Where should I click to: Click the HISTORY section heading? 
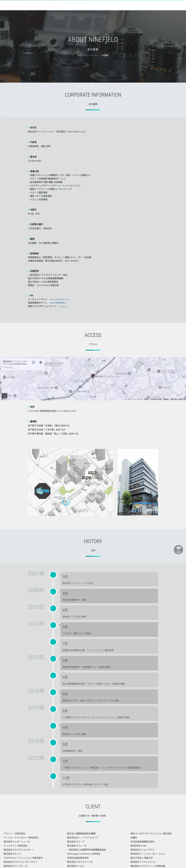pos(93,541)
